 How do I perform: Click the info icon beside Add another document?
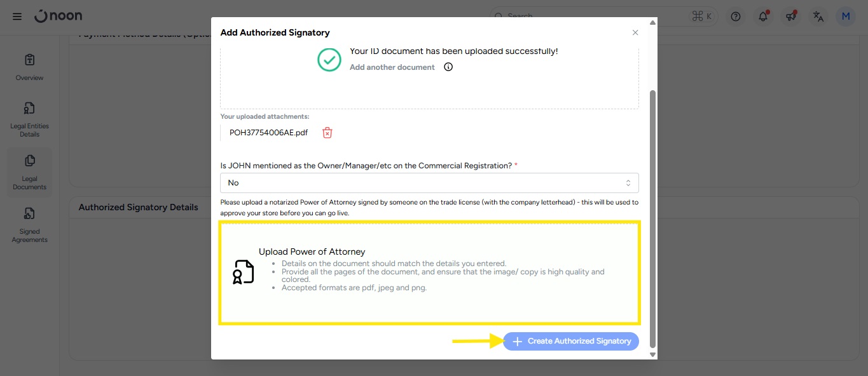point(448,67)
